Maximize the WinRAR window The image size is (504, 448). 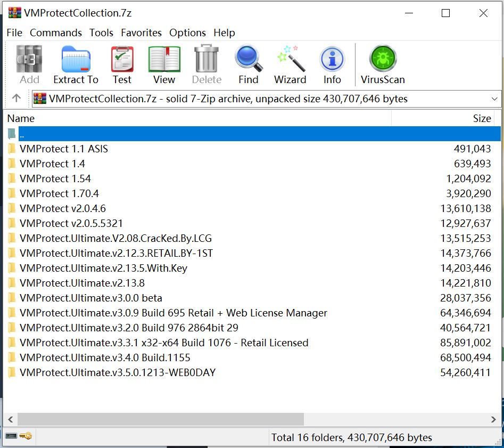[445, 13]
